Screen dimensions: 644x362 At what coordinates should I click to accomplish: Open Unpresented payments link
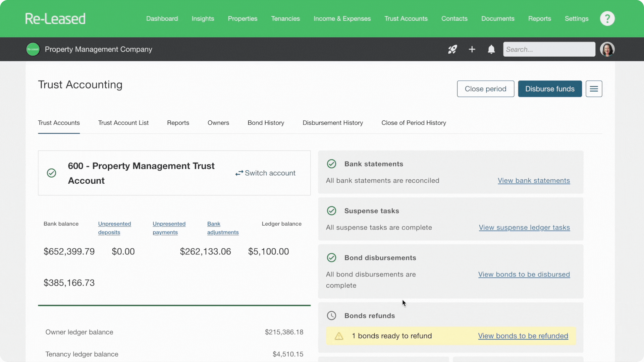pos(169,228)
